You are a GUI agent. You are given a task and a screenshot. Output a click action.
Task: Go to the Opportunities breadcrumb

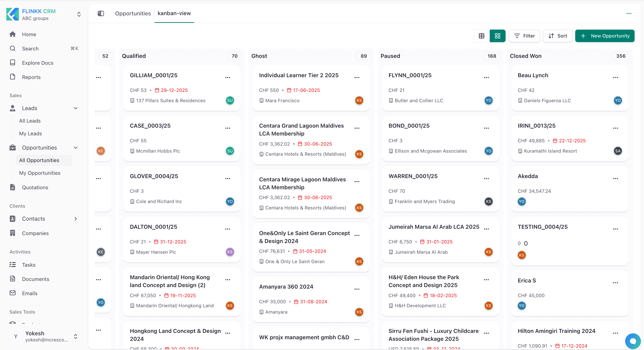133,13
